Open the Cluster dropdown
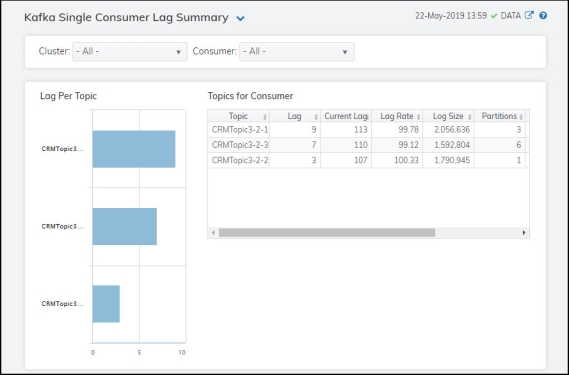The width and height of the screenshot is (569, 375). 130,52
